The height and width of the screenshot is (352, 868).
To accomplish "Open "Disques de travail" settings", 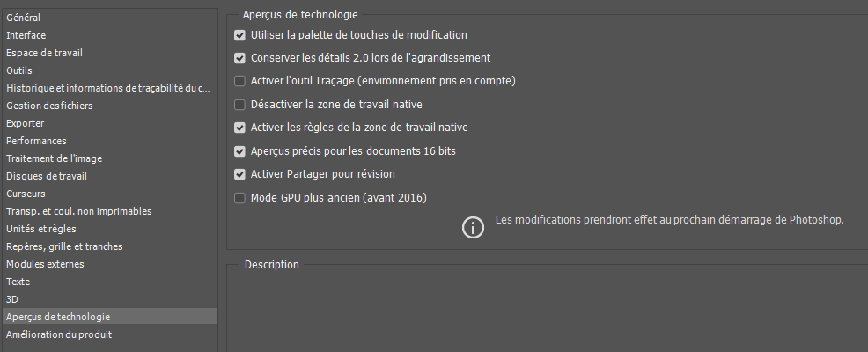I will pyautogui.click(x=47, y=176).
